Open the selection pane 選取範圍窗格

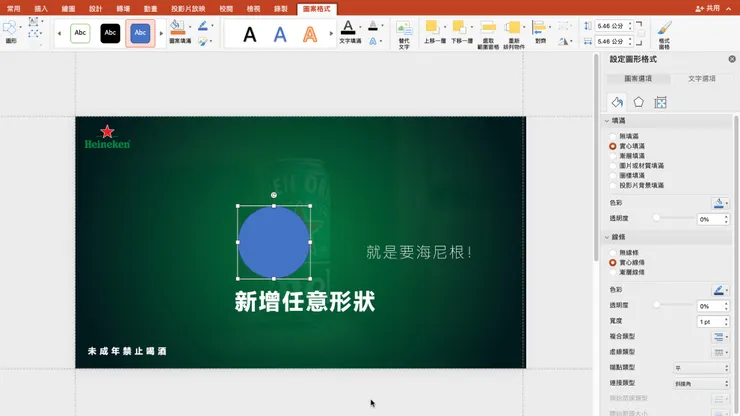pyautogui.click(x=488, y=34)
